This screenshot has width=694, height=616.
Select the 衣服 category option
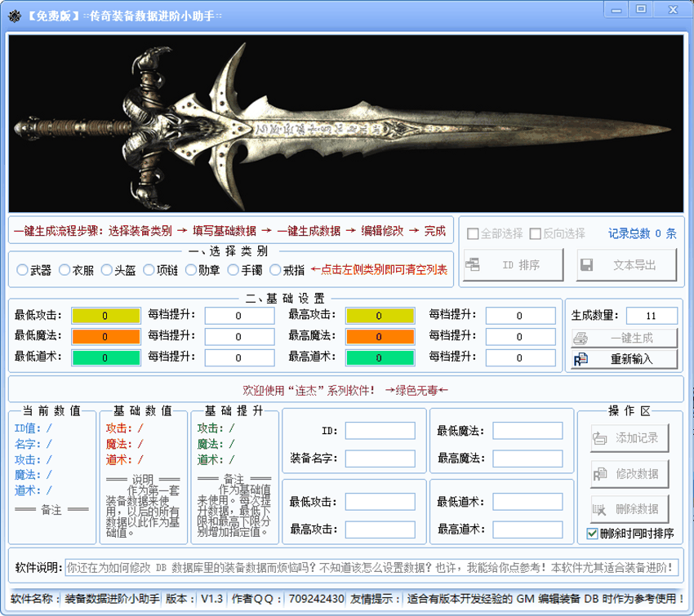pos(65,270)
